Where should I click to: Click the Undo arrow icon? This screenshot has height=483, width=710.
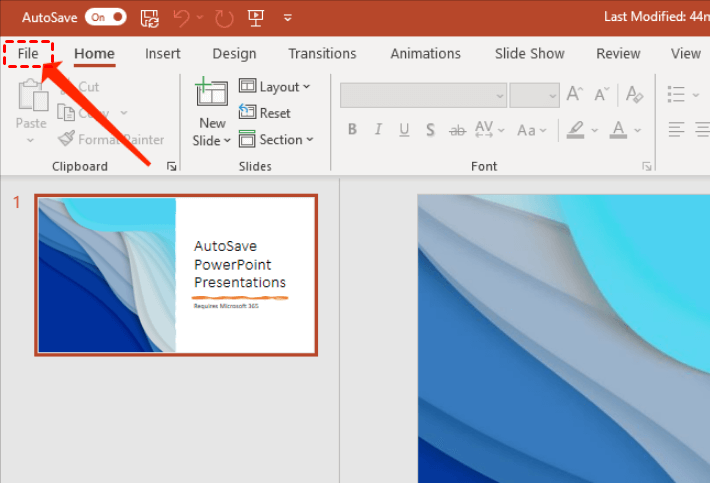pyautogui.click(x=181, y=18)
